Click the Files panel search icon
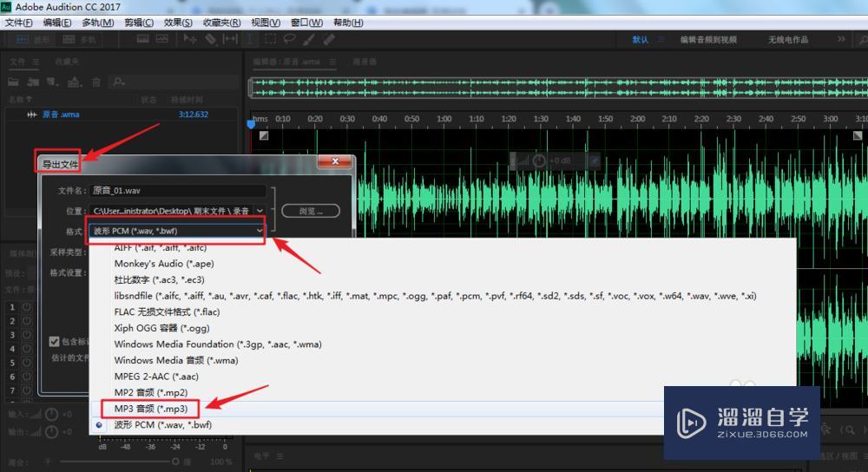 pos(118,82)
